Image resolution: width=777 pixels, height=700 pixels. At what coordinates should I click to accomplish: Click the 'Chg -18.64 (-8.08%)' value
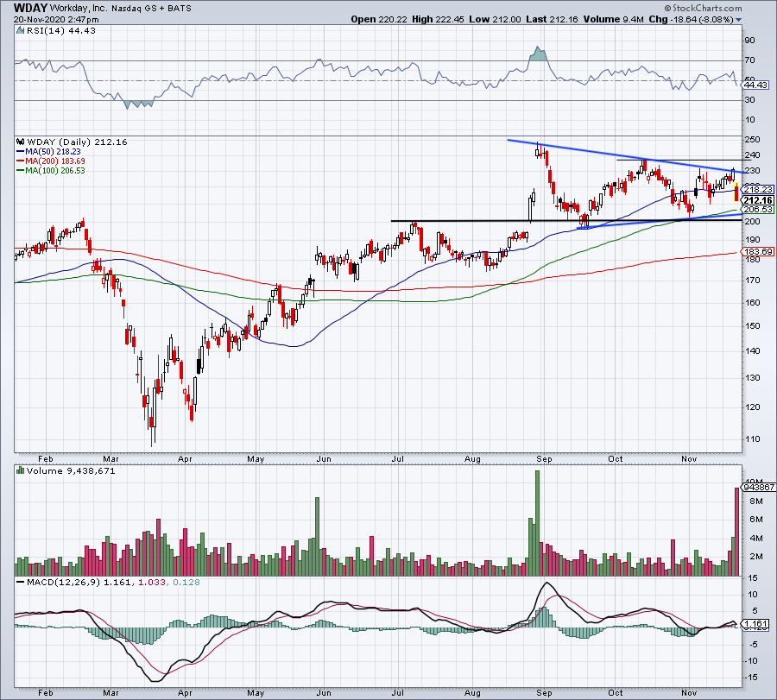point(692,19)
